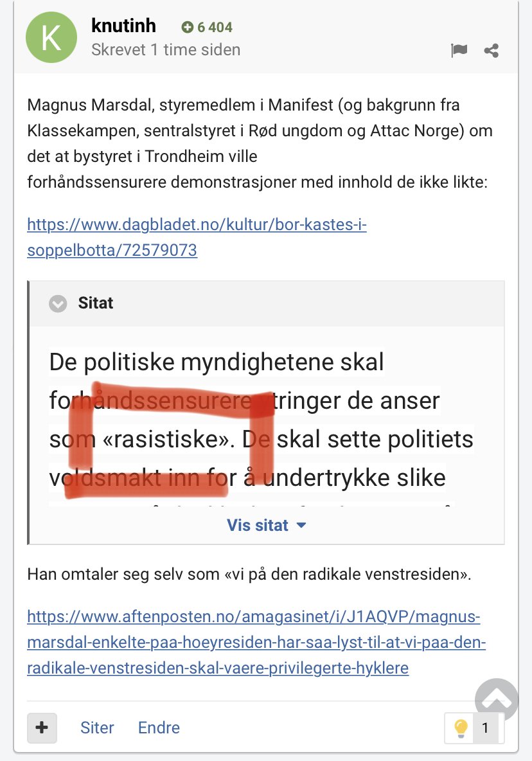Image resolution: width=532 pixels, height=761 pixels.
Task: Click the 'Skrevet 1 time siden' timestamp
Action: pos(166,49)
